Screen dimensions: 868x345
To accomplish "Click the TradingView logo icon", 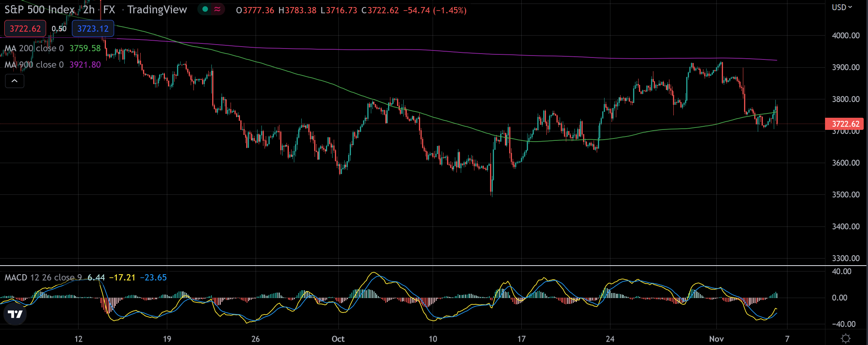I will coord(15,314).
